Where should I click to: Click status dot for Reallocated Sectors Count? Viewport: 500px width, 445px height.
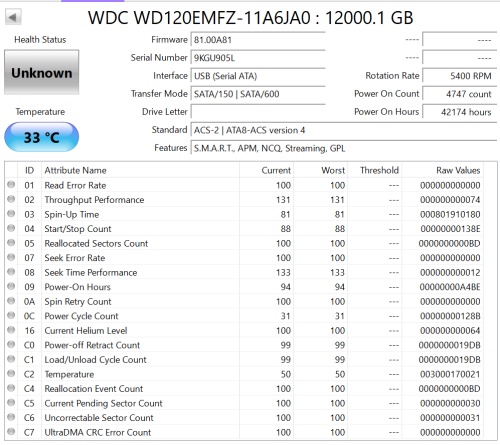11,243
